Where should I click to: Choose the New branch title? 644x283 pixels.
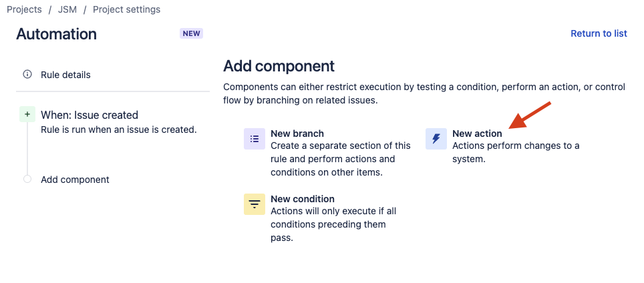pyautogui.click(x=297, y=133)
